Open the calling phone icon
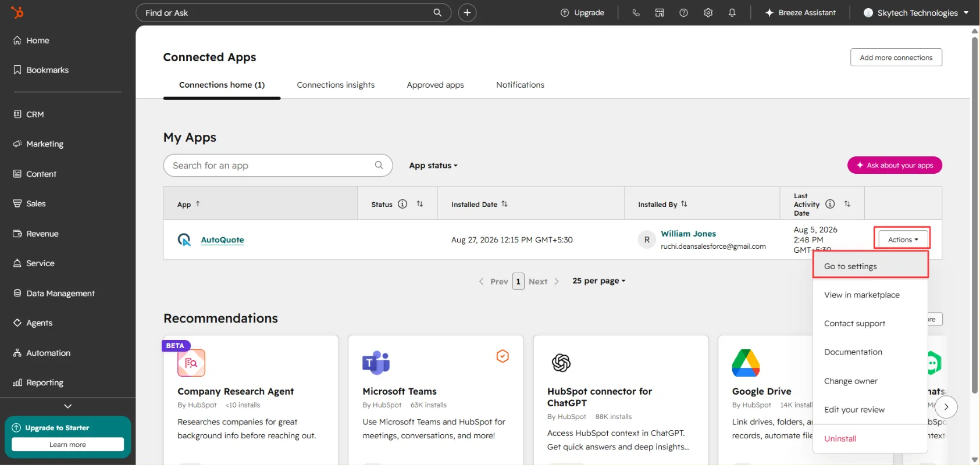Viewport: 980px width, 465px height. 636,13
